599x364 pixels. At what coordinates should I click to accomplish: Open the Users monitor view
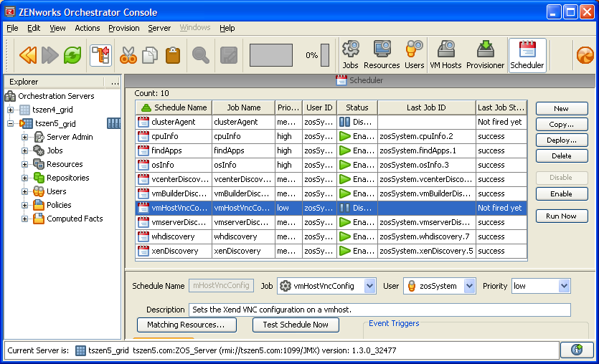pyautogui.click(x=414, y=55)
